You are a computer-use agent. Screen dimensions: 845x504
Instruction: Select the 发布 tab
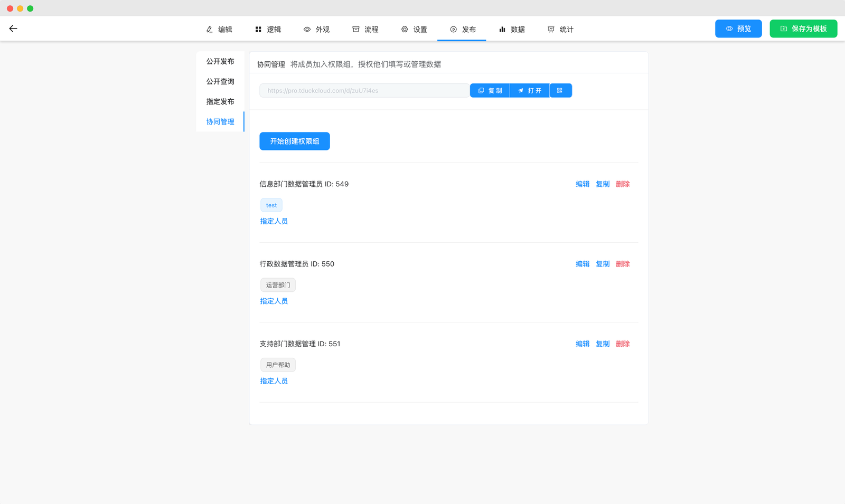click(x=463, y=30)
